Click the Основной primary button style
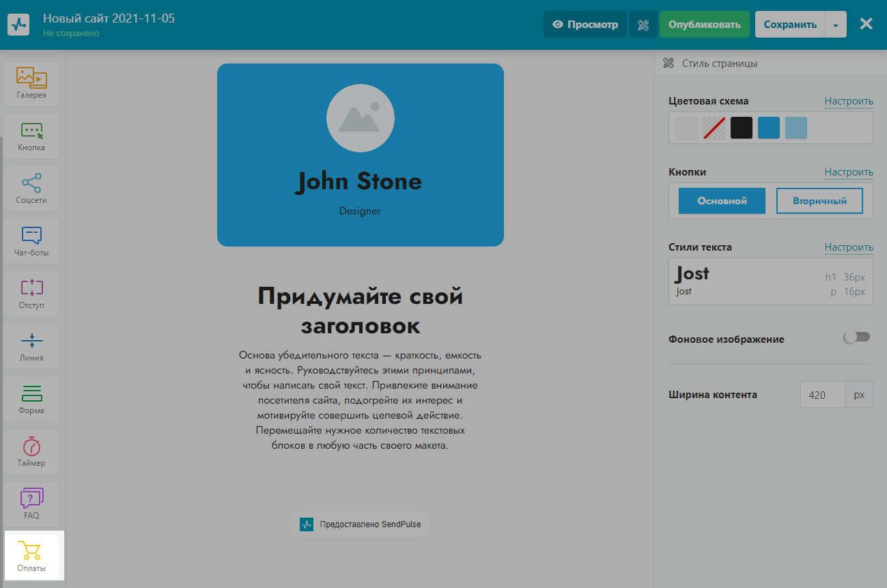This screenshot has width=887, height=588. tap(722, 201)
